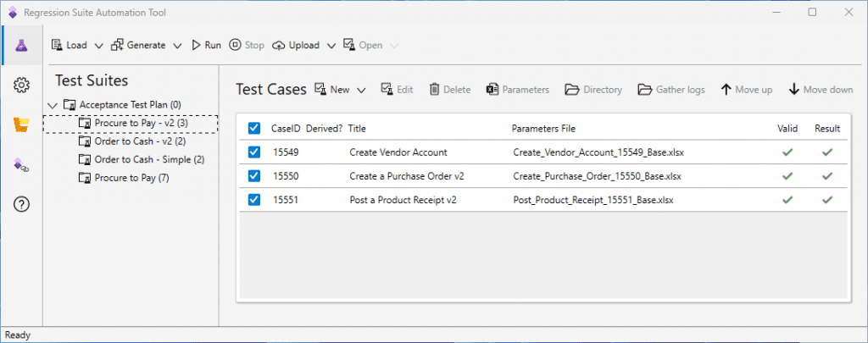Click the CaseID 15549 cell
The width and height of the screenshot is (868, 343).
[286, 152]
